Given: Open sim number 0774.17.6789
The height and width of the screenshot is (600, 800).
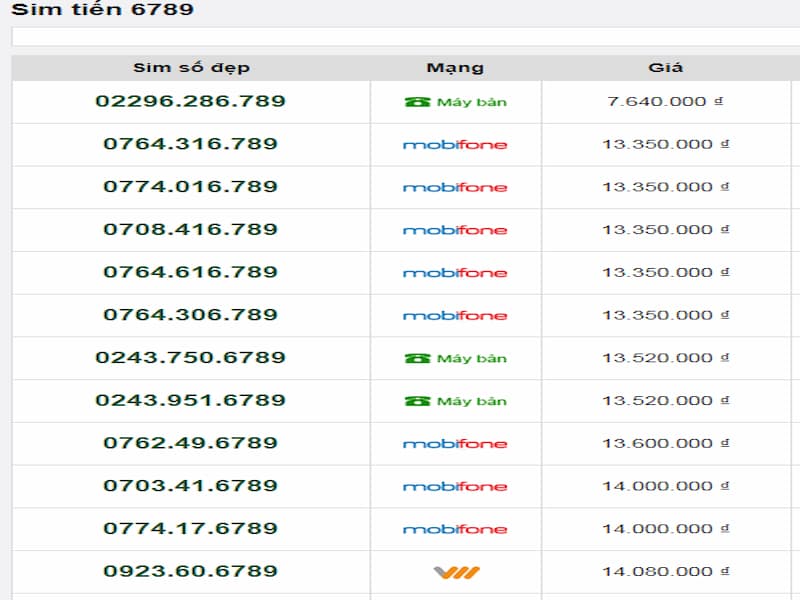Looking at the screenshot, I should [190, 529].
